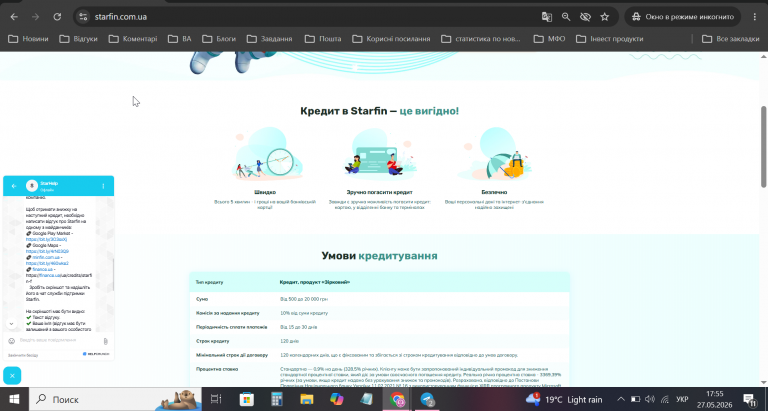
Task: Click the Від 500 до 20 000 грн value
Action: 304,299
